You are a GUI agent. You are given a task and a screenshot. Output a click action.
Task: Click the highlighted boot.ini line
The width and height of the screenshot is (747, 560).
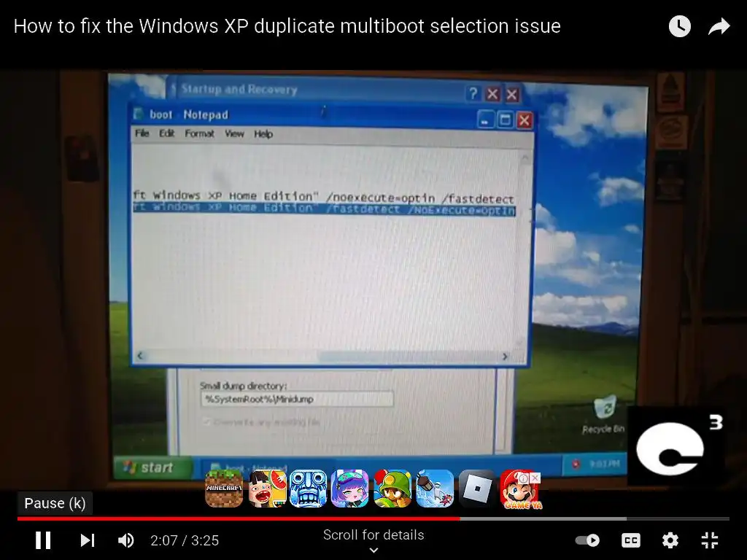(x=324, y=209)
